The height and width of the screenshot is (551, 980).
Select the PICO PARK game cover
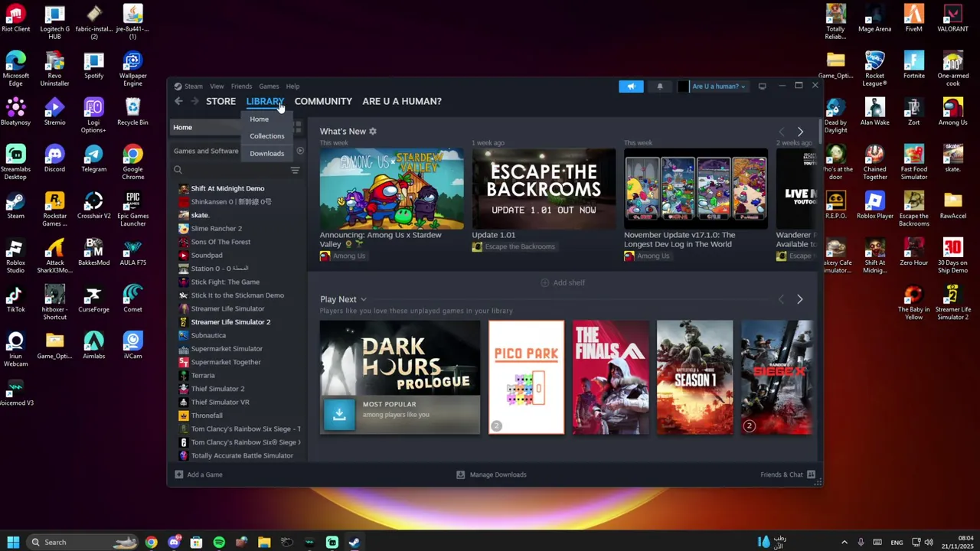526,377
